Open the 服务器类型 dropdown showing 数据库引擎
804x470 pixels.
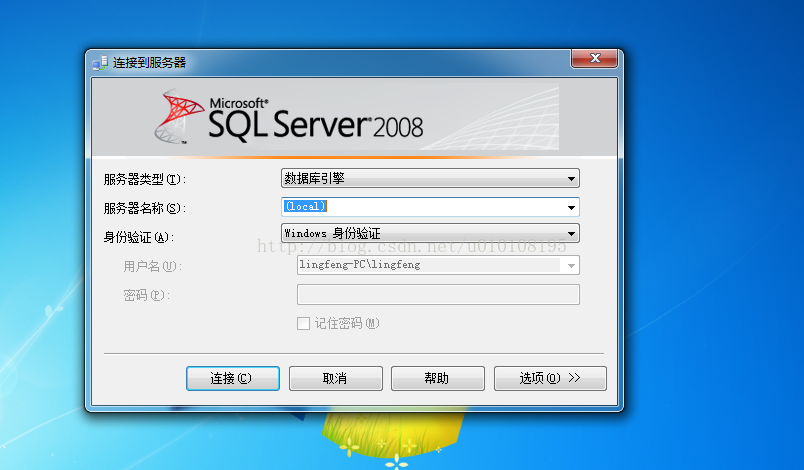tap(430, 178)
